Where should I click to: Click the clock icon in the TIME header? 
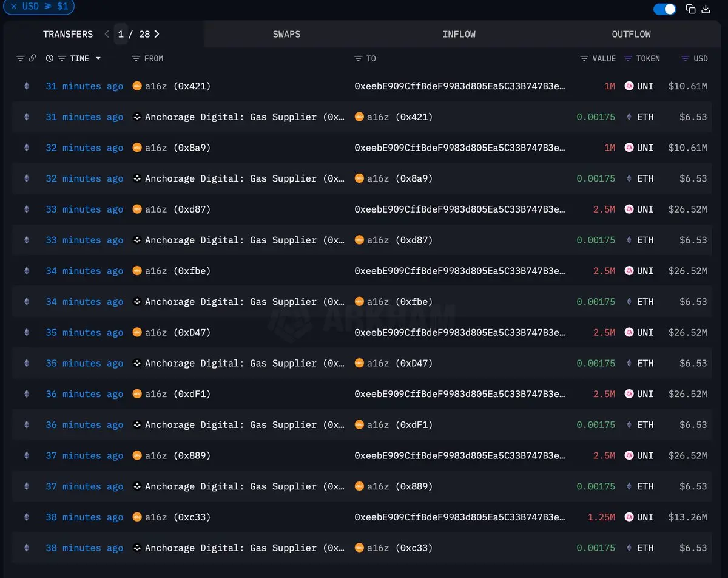50,58
